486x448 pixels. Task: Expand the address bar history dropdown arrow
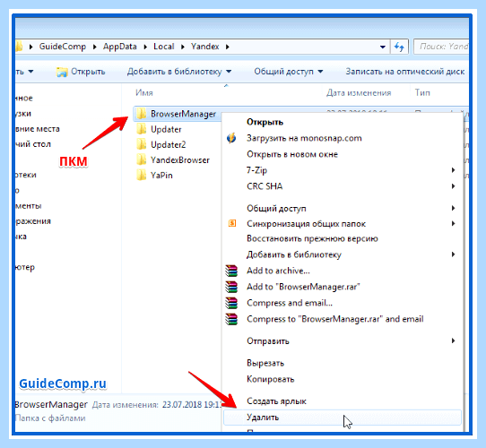tap(383, 47)
